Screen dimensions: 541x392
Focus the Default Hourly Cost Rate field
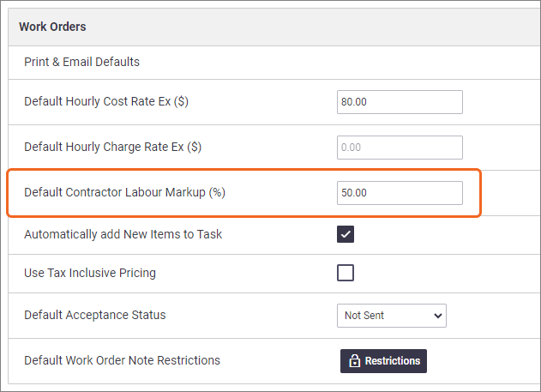(x=400, y=102)
